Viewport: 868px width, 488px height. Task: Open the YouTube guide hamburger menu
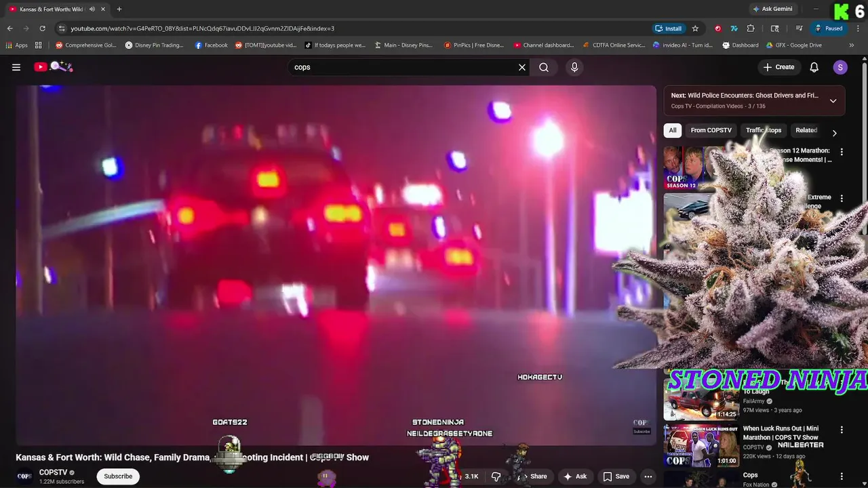(x=16, y=67)
